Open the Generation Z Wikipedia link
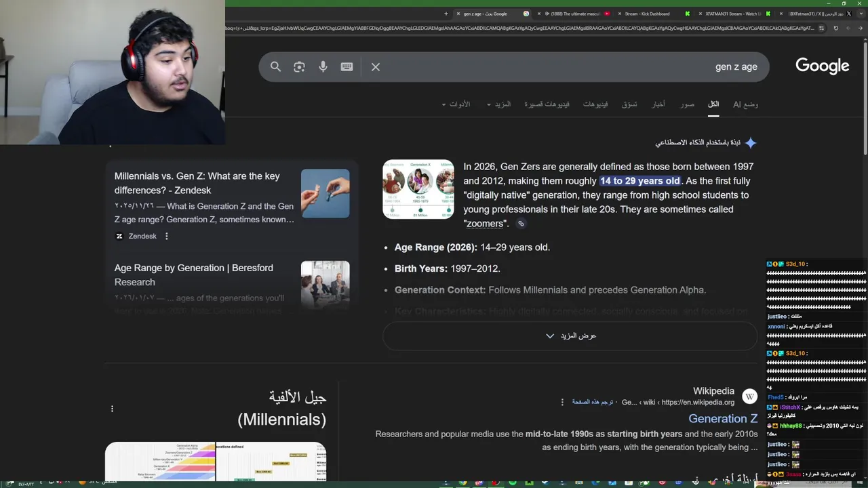Viewport: 868px width, 488px height. tap(723, 419)
